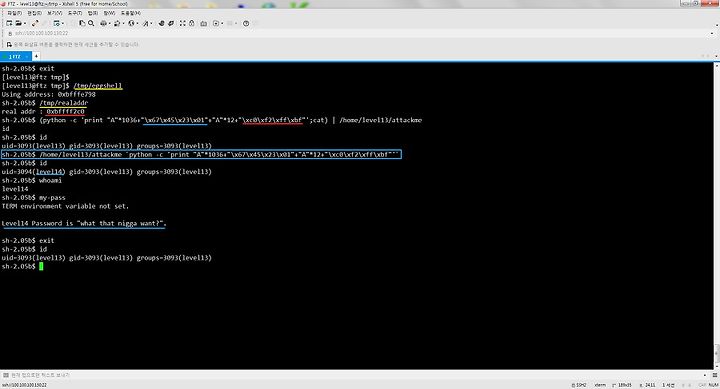Click the terminal's vertical scrollbar
This screenshot has width=720, height=389.
(717, 216)
